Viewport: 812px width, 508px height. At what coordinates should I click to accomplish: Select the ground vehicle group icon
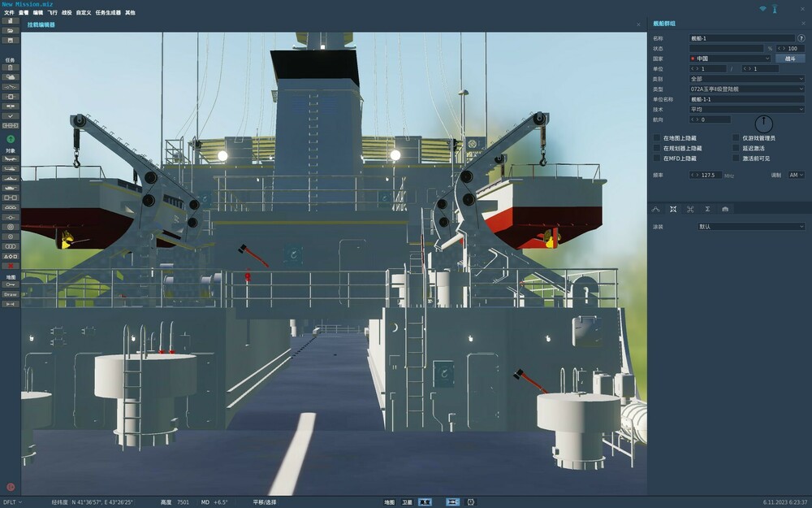[10, 189]
